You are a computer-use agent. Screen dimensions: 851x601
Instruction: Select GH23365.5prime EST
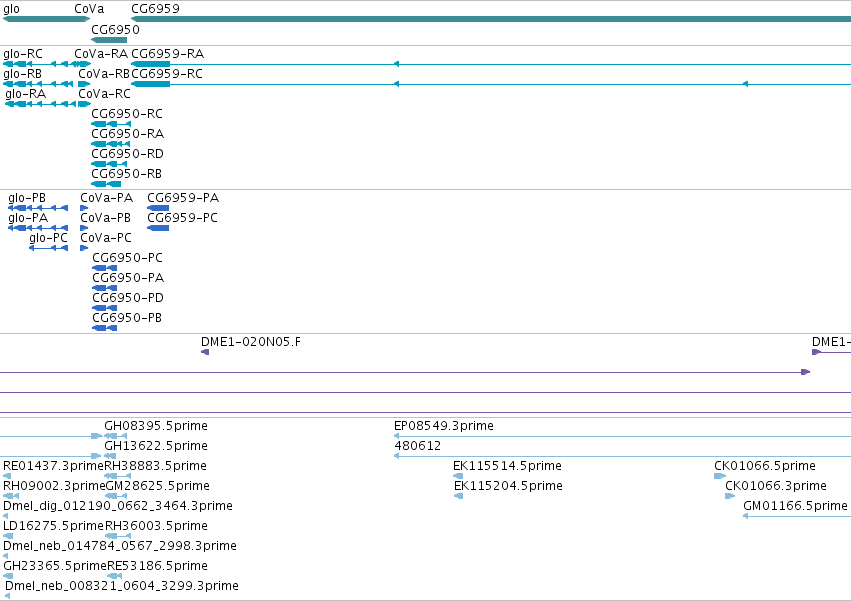[x=8, y=576]
